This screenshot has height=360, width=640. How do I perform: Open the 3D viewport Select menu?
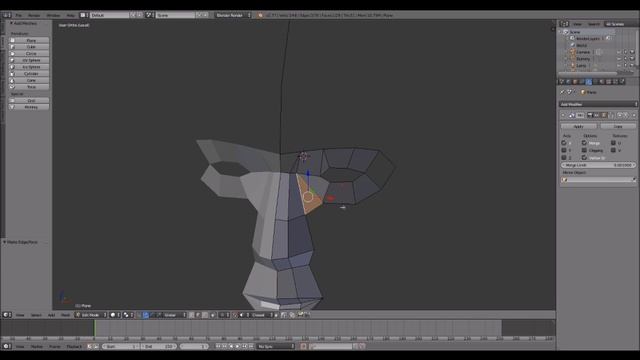click(36, 315)
